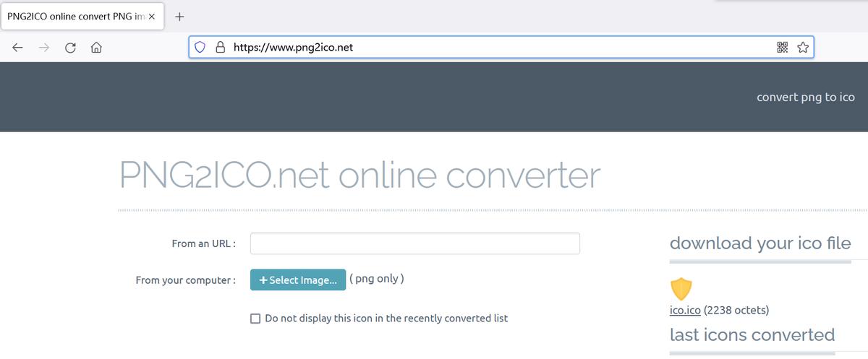
Task: Click the yellow shield icon preview
Action: [x=681, y=289]
